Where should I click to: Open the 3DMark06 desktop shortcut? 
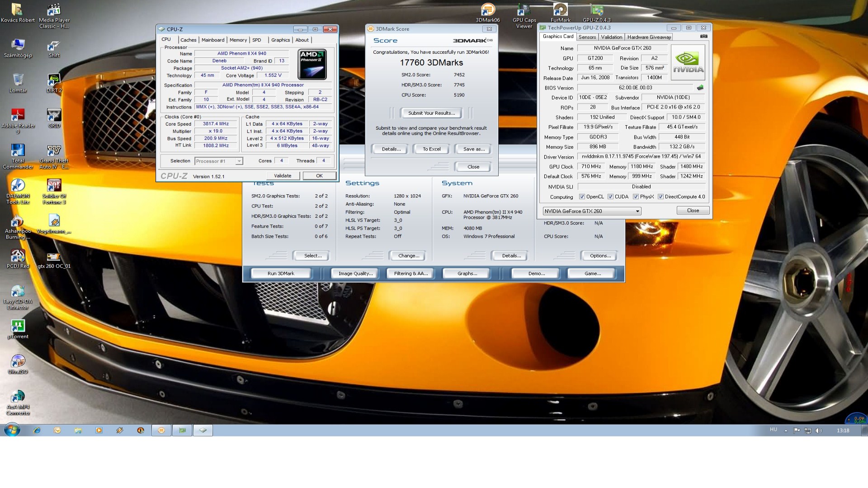488,13
